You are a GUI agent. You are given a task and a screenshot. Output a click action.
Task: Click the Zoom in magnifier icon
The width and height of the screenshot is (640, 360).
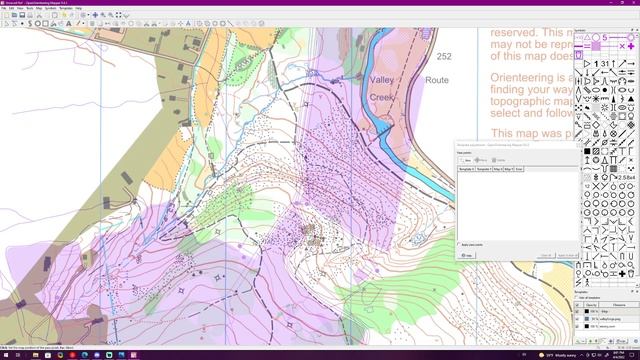[x=103, y=15]
